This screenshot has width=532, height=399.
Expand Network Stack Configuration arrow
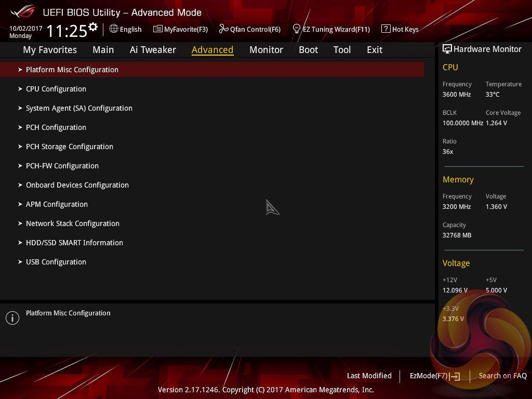[20, 223]
